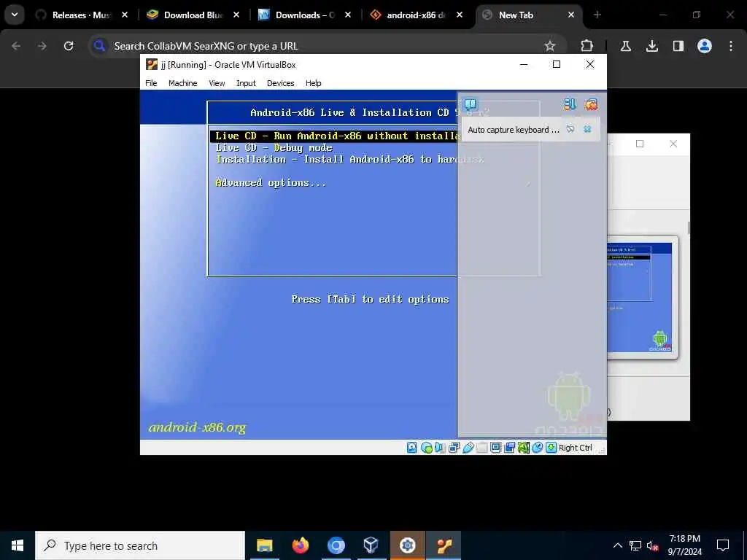Screen dimensions: 747x560
Task: Open the Windows notification center icon
Action: click(x=723, y=545)
